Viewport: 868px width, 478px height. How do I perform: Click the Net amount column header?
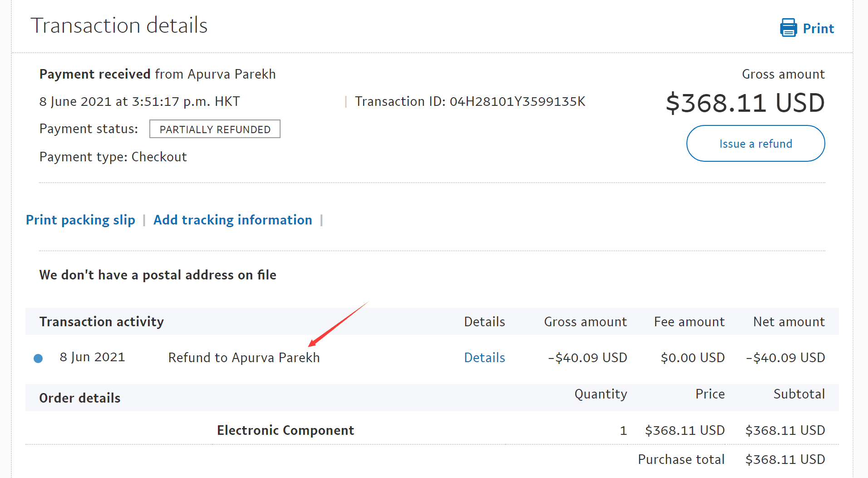789,322
